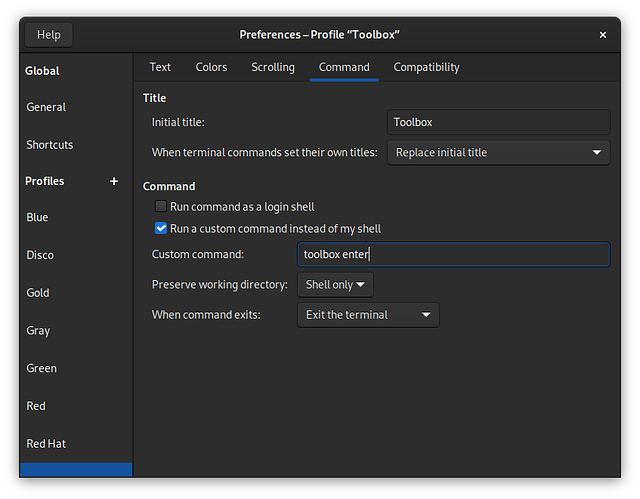Select the Disco profile
Screen dimensions: 640x499
38,255
